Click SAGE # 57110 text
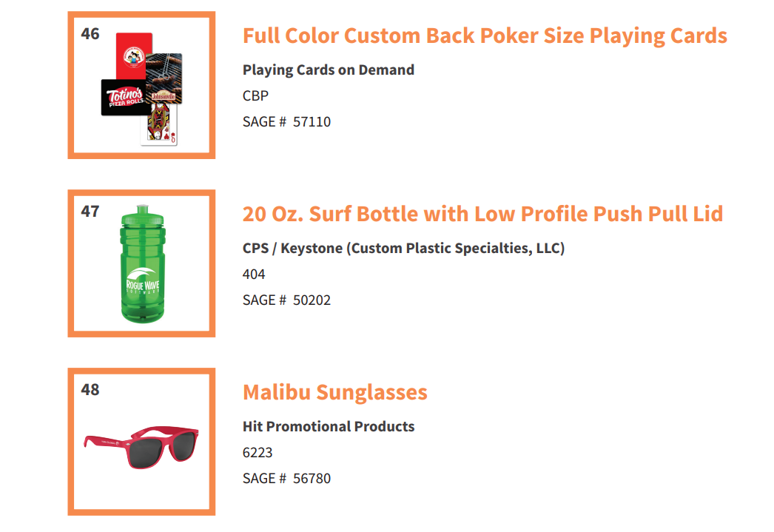The width and height of the screenshot is (774, 532). (286, 122)
